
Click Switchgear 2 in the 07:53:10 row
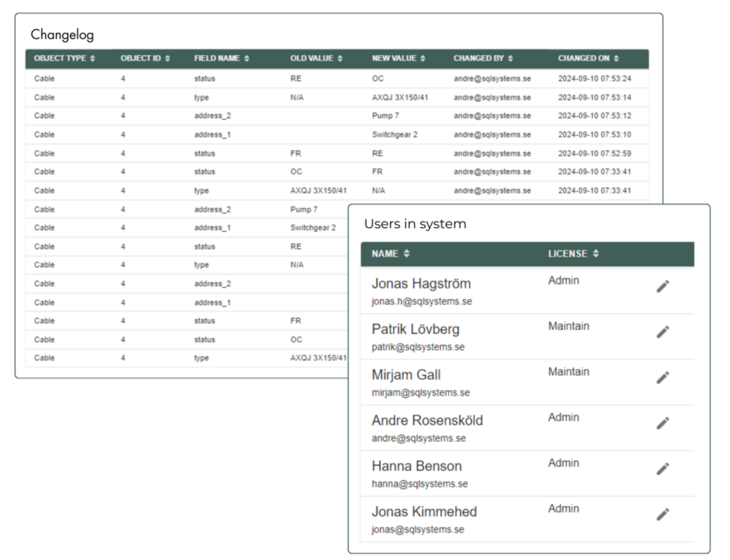point(395,134)
